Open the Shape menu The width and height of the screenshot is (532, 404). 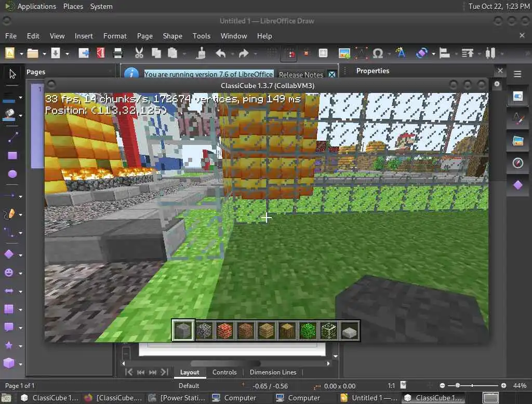coord(172,36)
